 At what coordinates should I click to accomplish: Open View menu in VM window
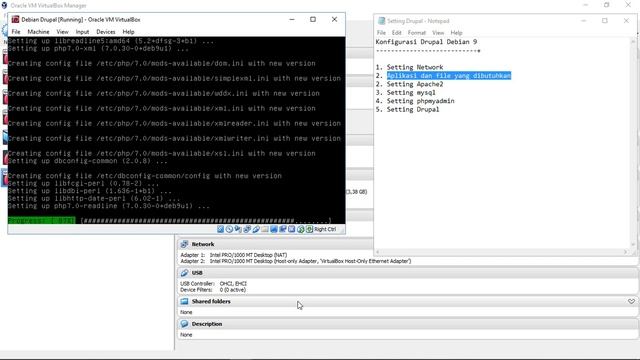pyautogui.click(x=62, y=31)
